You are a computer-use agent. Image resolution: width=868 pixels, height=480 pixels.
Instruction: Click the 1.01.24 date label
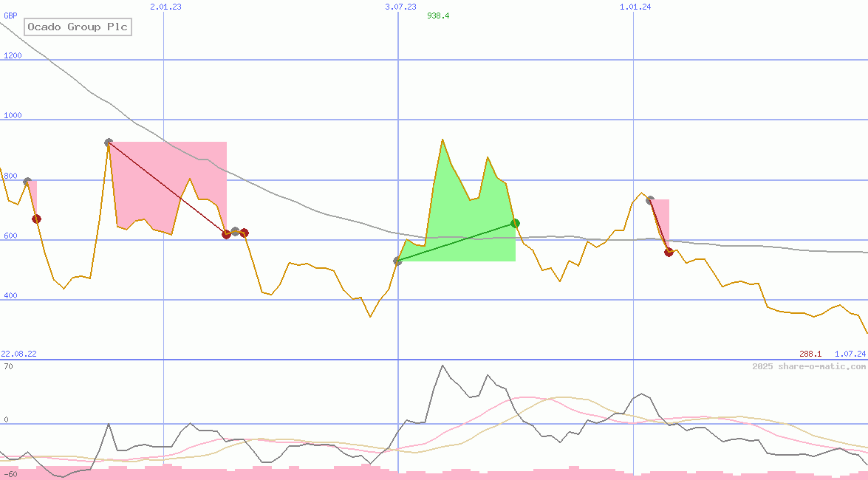[635, 7]
